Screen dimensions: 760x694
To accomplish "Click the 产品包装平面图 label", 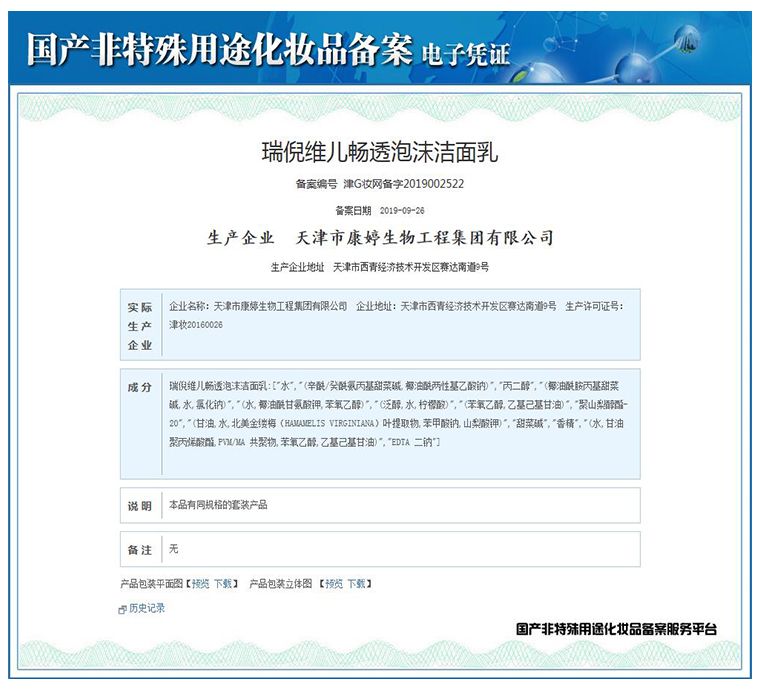I will [x=152, y=584].
